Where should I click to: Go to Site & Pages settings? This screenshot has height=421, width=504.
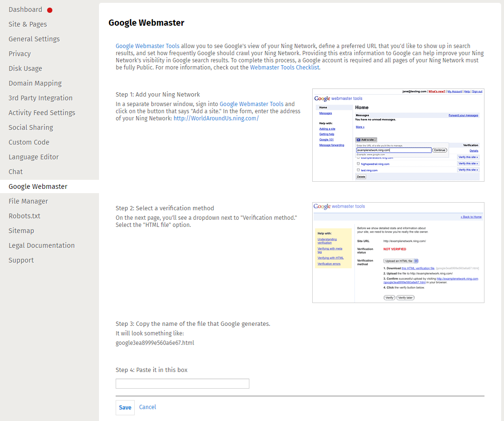coord(28,24)
